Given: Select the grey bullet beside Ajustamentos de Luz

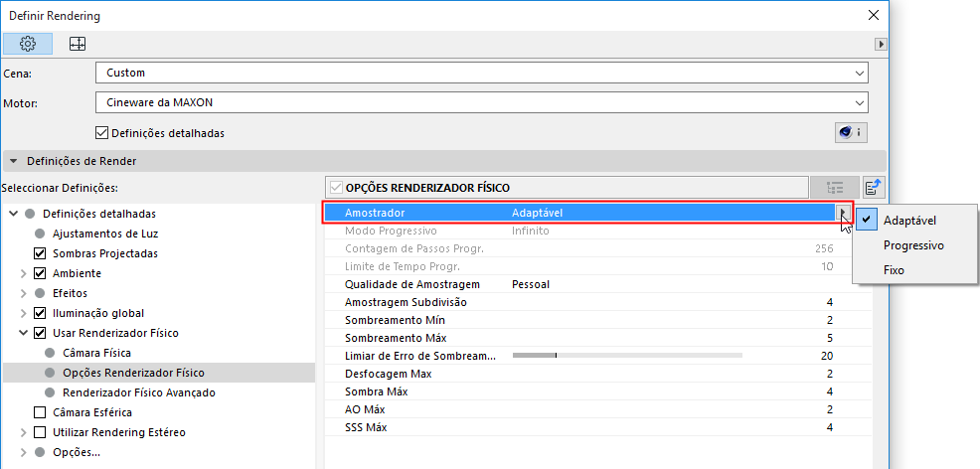Looking at the screenshot, I should [x=40, y=234].
